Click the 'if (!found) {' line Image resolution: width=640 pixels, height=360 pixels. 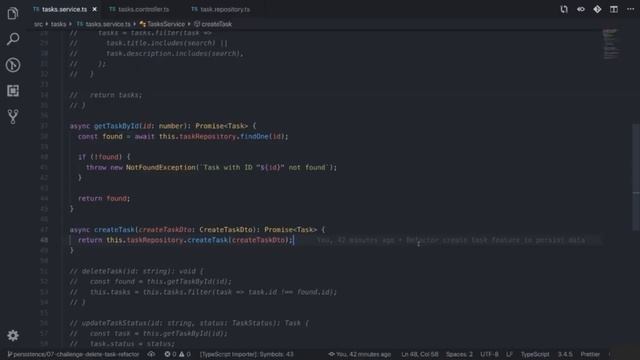tap(104, 157)
